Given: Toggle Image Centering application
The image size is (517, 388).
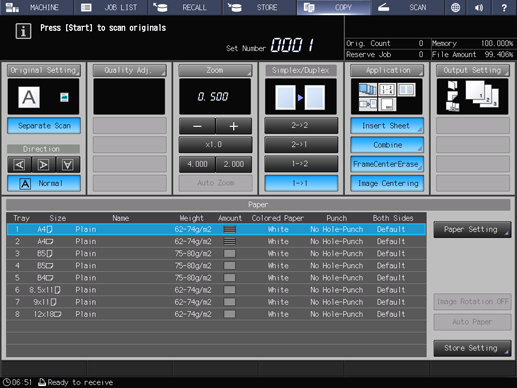Looking at the screenshot, I should (387, 183).
